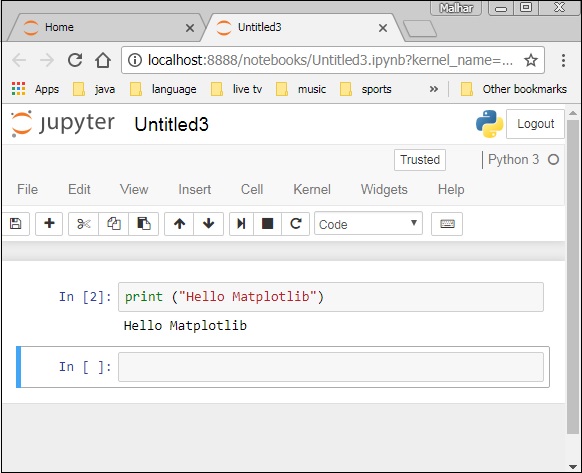
Task: Click the Malhar profile button
Action: point(456,8)
